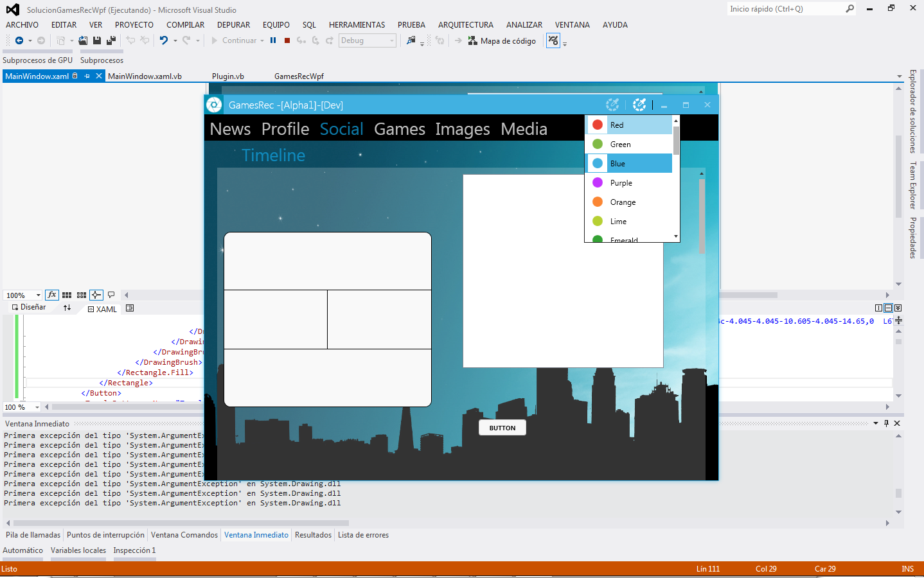Click the navigate backward arrow icon
Image resolution: width=924 pixels, height=578 pixels.
pyautogui.click(x=19, y=40)
